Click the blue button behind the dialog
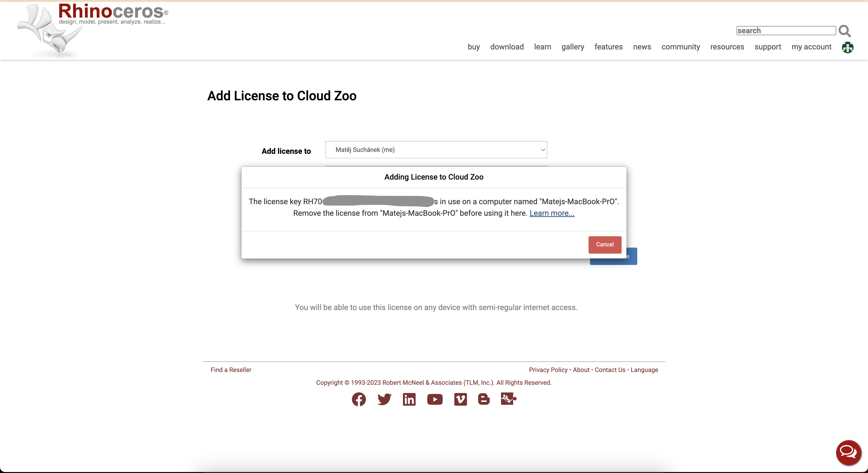The image size is (868, 473). 631,256
